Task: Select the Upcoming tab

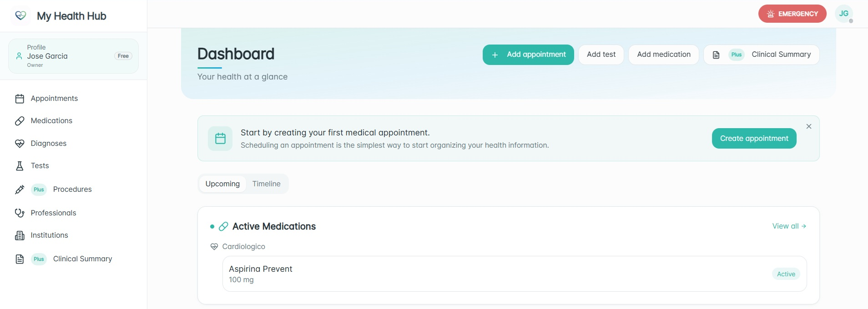Action: pyautogui.click(x=222, y=184)
